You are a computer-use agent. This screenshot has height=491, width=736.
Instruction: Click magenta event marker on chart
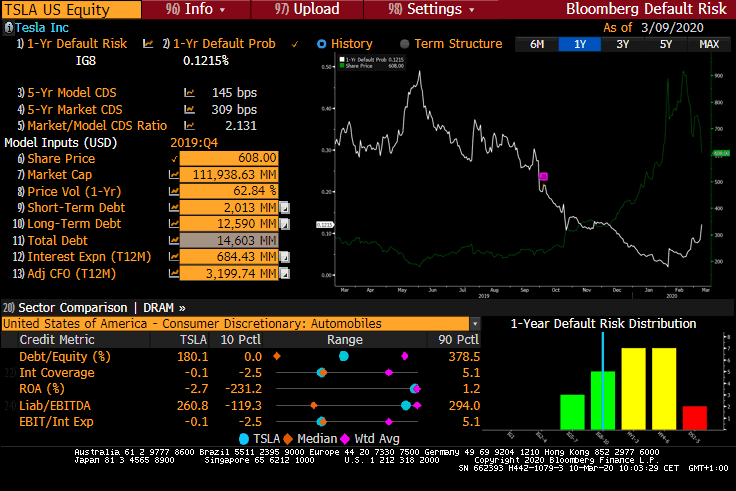pyautogui.click(x=544, y=176)
